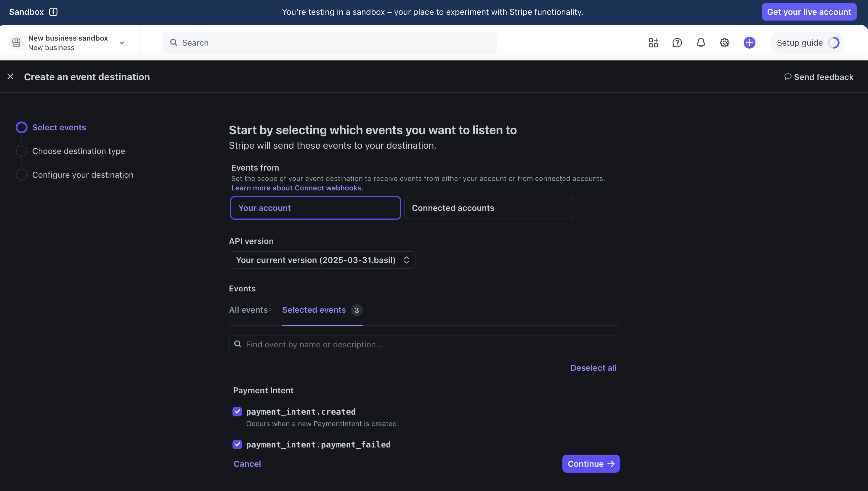Click the Setup guide progress ring
Screen dimensions: 868x491
pyautogui.click(x=834, y=43)
